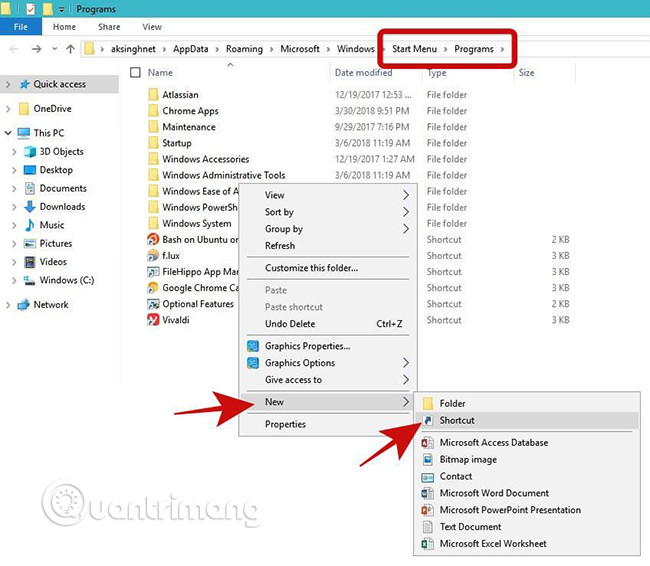Select Windows Administrative Tools folder name
The width and height of the screenshot is (650, 566).
pos(223,175)
